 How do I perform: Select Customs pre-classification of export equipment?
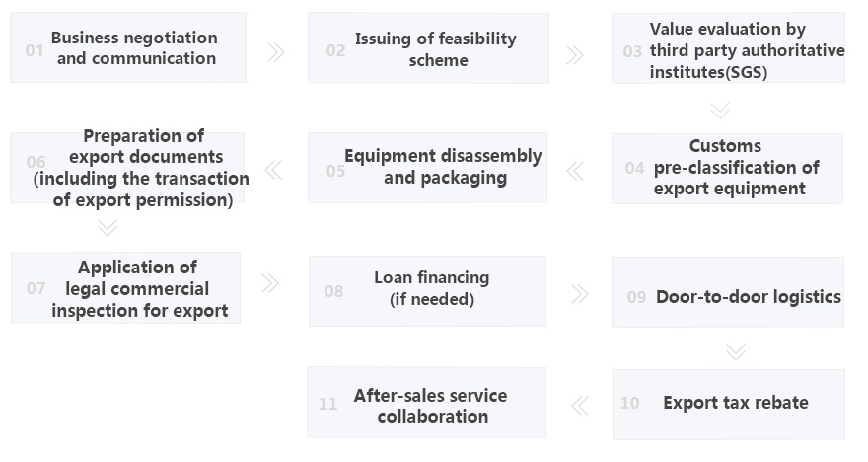(x=727, y=168)
